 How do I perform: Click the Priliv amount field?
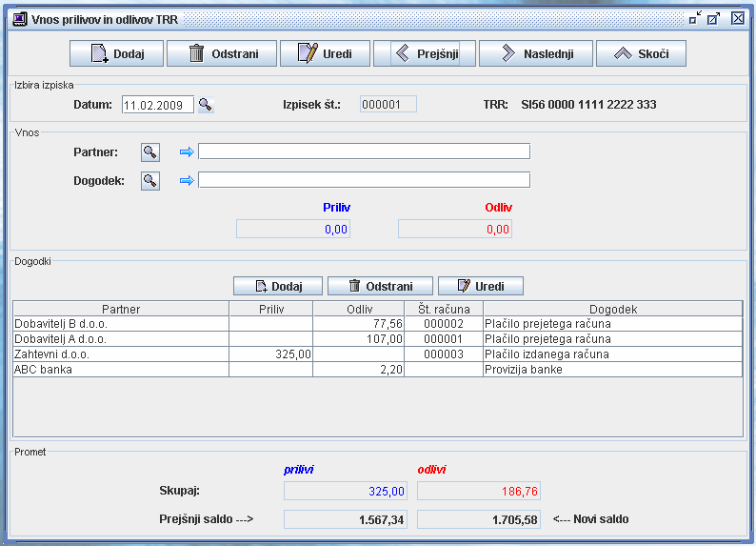click(293, 229)
